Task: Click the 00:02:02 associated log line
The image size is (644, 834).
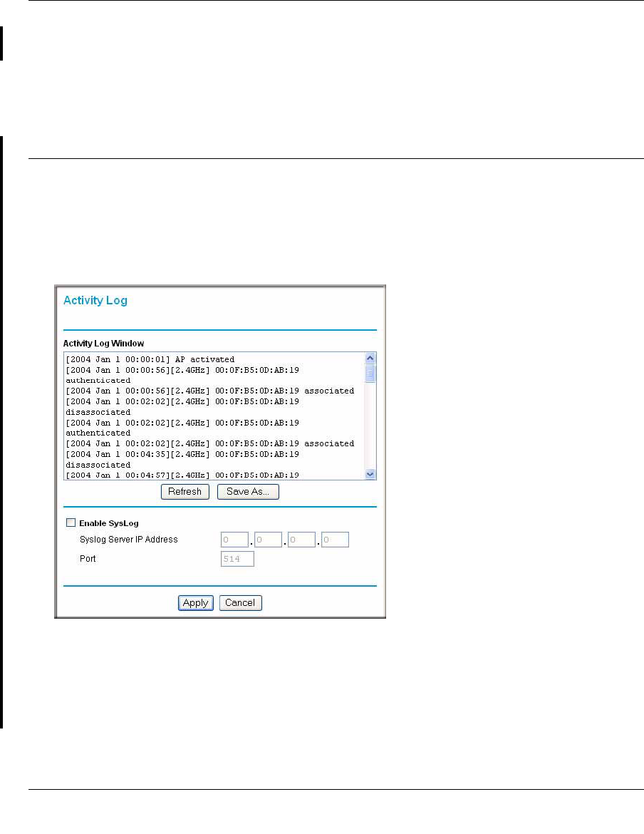Action: pos(210,443)
